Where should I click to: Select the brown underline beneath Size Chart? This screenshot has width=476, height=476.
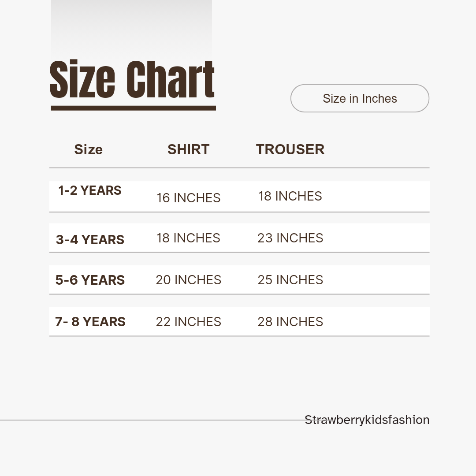click(133, 108)
